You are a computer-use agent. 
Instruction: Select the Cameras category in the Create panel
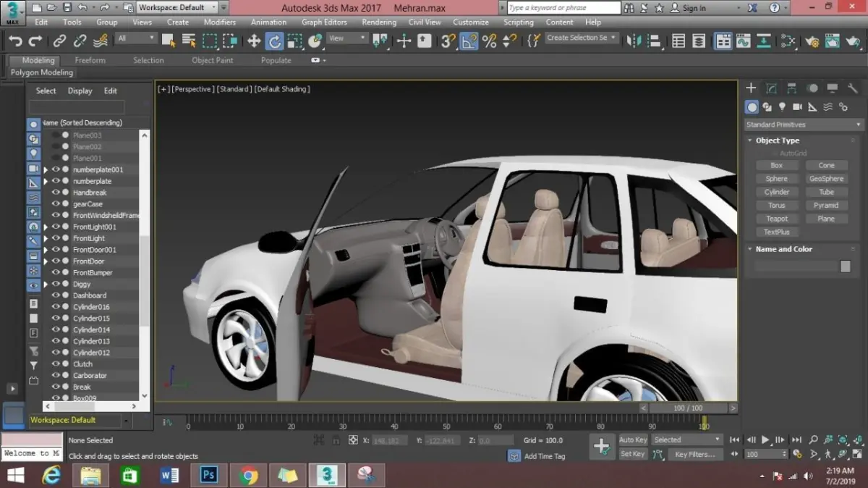[x=797, y=107]
